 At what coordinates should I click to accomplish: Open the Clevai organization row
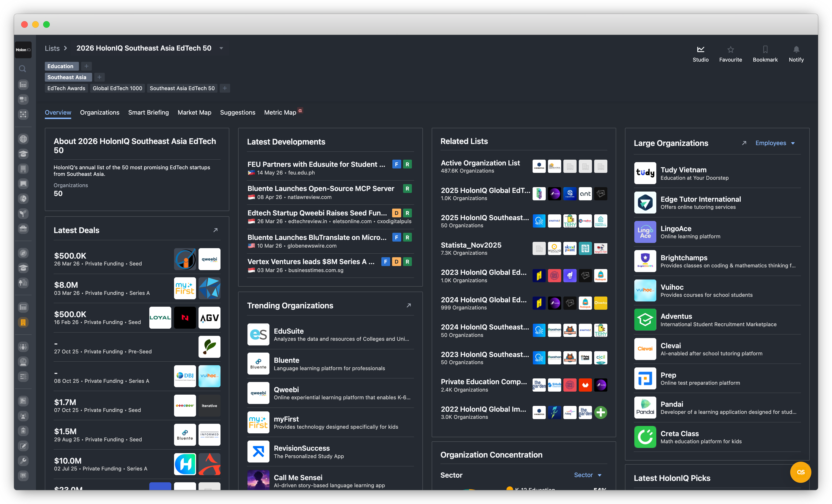pos(717,349)
